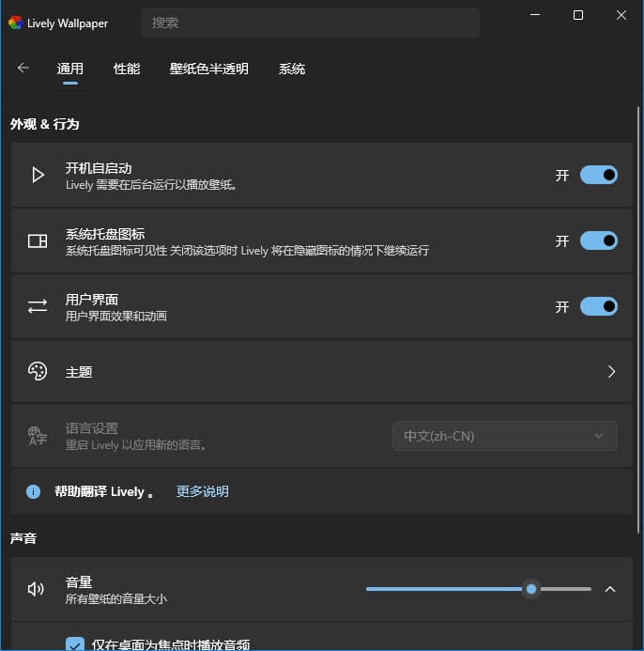
Task: Click the 开机自启动 title text
Action: click(99, 168)
